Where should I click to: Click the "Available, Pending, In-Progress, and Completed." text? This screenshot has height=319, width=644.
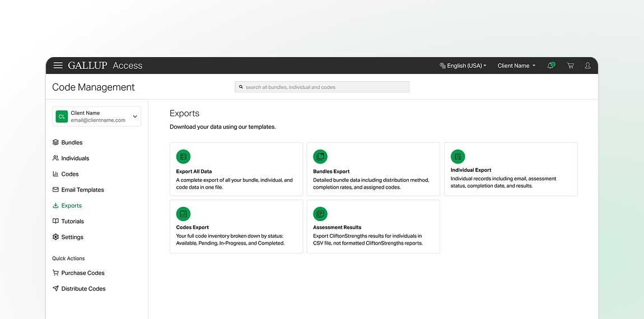pyautogui.click(x=230, y=243)
